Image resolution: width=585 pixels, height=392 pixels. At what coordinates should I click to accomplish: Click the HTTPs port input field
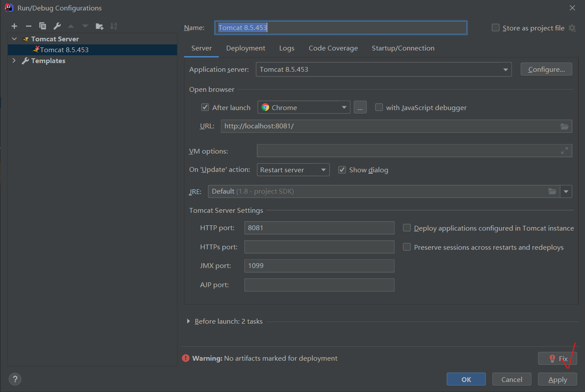coord(319,247)
